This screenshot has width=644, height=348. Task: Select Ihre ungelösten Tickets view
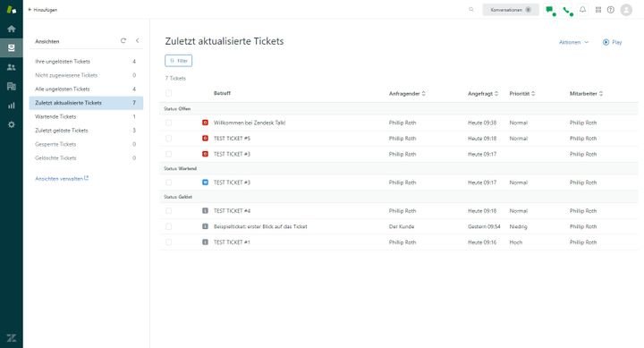pyautogui.click(x=86, y=61)
